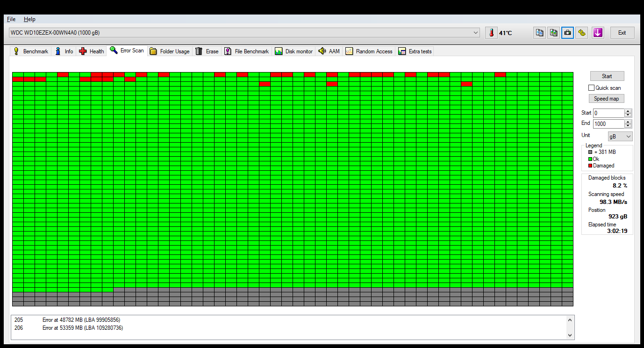Increase the End value with up arrow
This screenshot has width=644, height=348.
pyautogui.click(x=628, y=122)
